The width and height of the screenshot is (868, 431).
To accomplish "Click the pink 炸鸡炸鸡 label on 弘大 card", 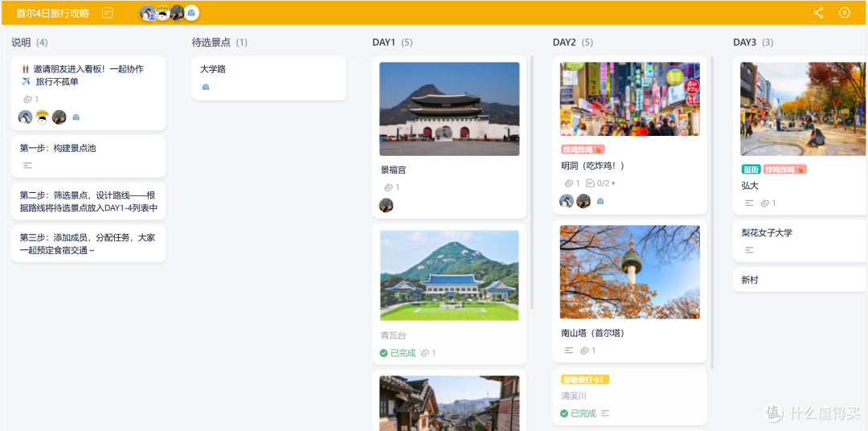I will pyautogui.click(x=785, y=170).
